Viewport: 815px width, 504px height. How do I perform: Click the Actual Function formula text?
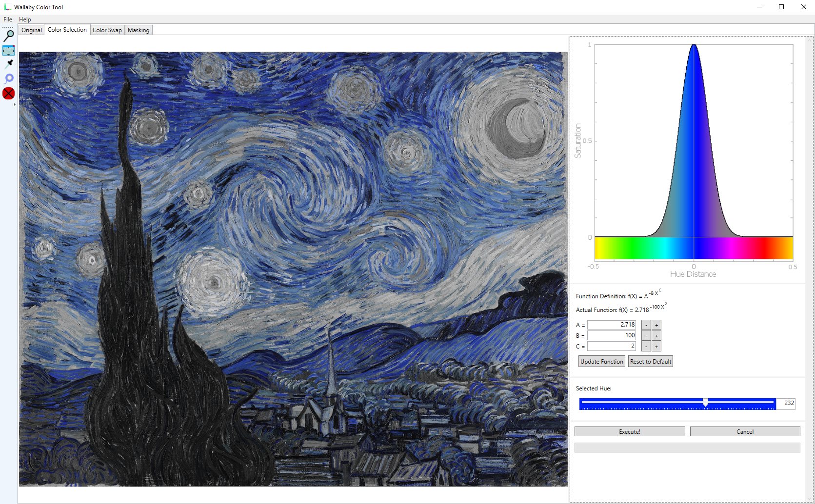tap(621, 308)
